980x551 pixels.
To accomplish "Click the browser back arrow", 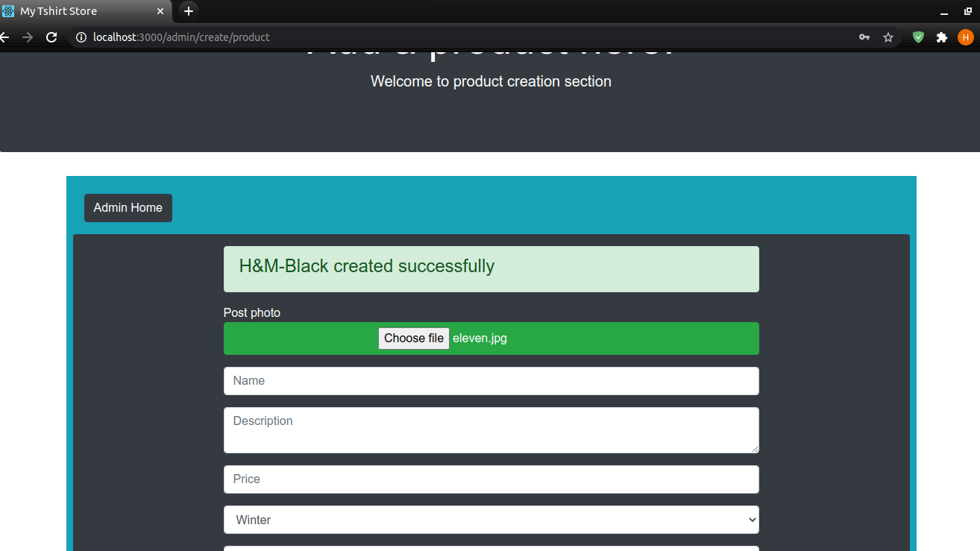I will click(x=4, y=37).
